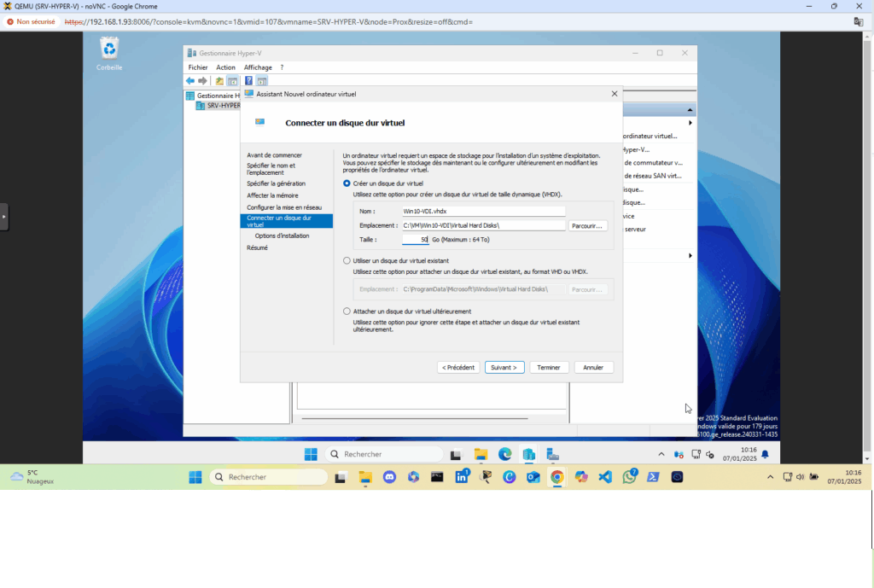Open the Corbeille recycle bin on the desktop
The height and width of the screenshot is (588, 874).
point(109,54)
